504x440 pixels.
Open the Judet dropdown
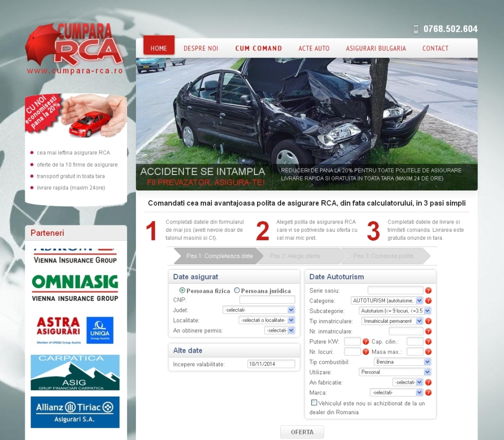click(x=258, y=310)
